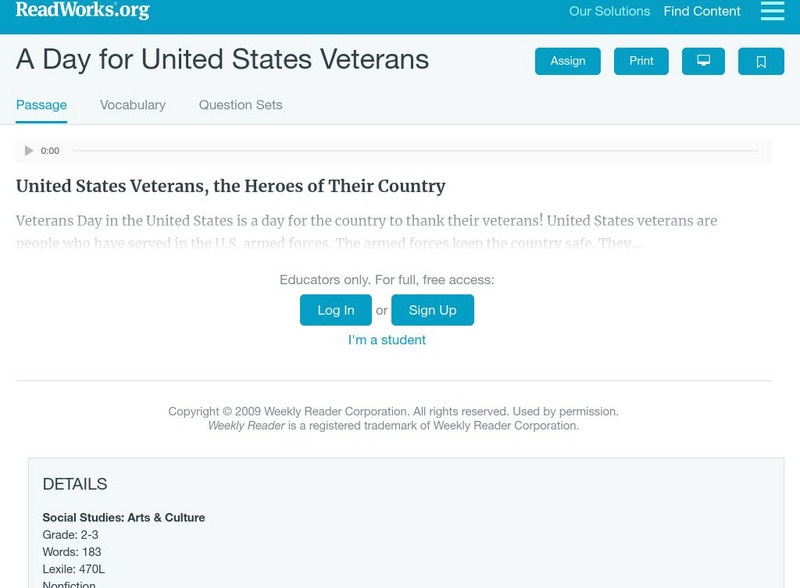
Task: Bookmark this passage with the bookmark icon
Action: point(761,62)
